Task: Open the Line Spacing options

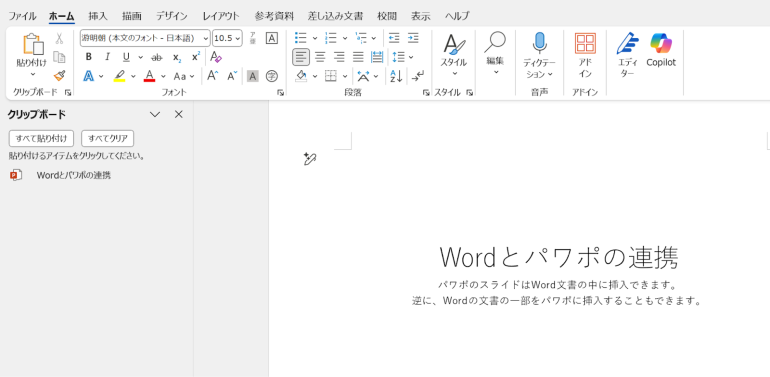Action: pos(398,57)
